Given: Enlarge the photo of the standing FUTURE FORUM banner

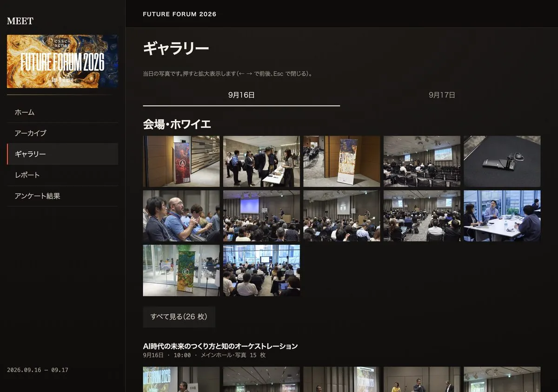Looking at the screenshot, I should pyautogui.click(x=342, y=161).
